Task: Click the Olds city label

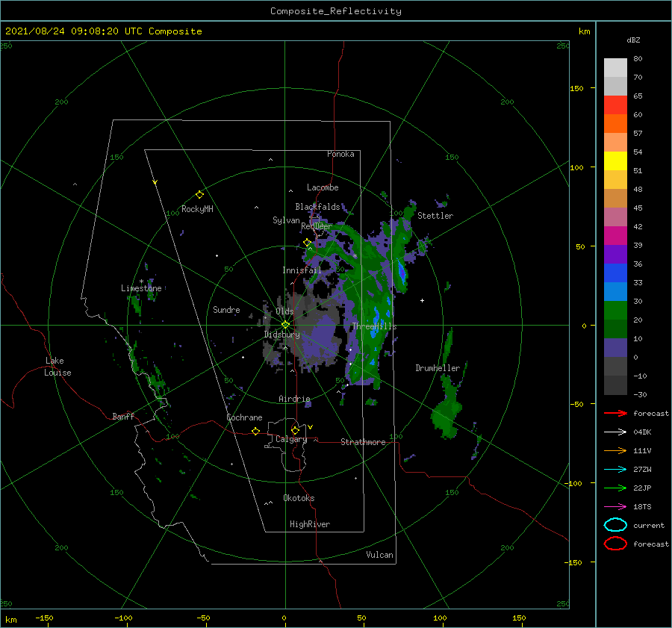Action: coord(284,311)
